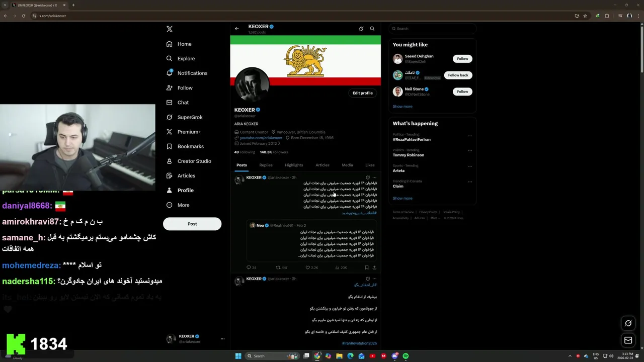This screenshot has height=362, width=644.
Task: Click the Post button
Action: 192,224
